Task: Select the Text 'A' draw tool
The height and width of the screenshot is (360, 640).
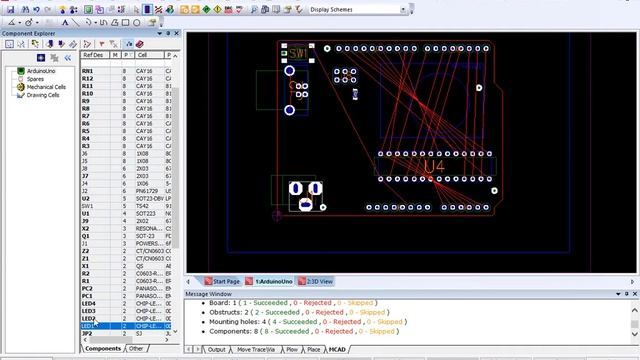Action: pyautogui.click(x=65, y=22)
